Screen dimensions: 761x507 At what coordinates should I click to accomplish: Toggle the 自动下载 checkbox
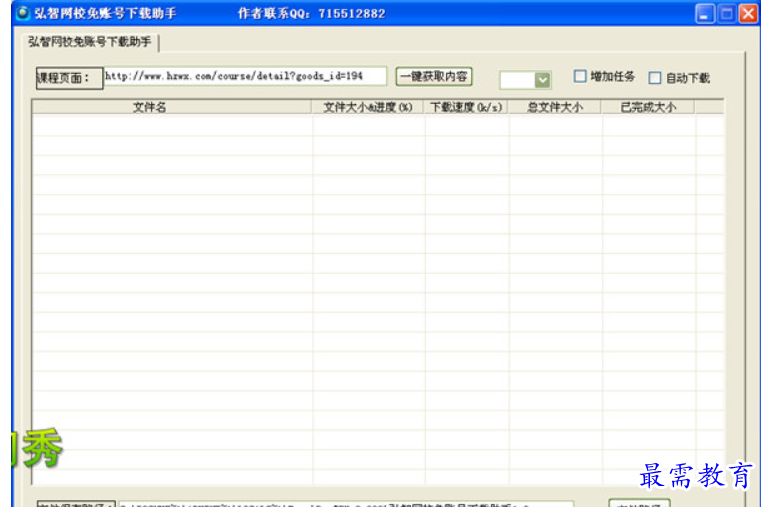[x=655, y=78]
